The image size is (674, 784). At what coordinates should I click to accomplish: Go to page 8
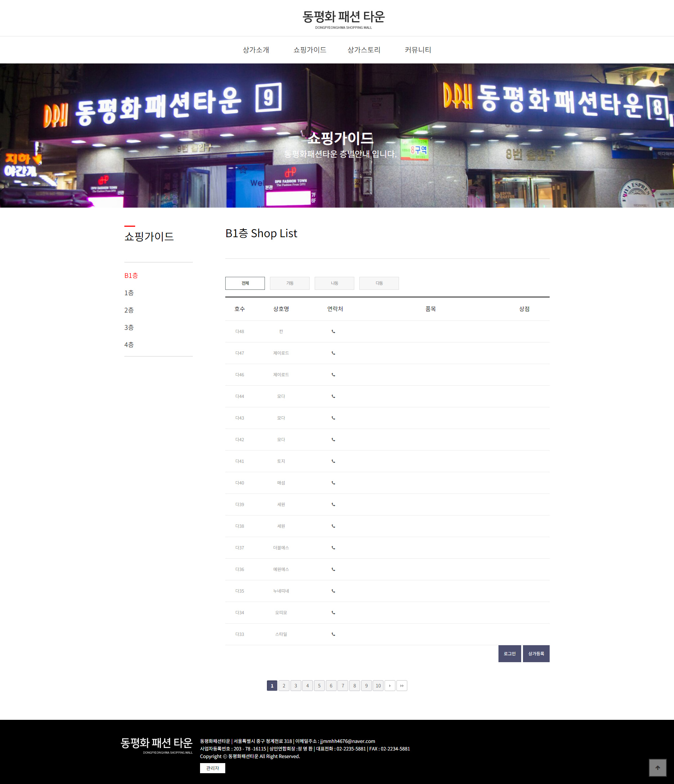354,686
